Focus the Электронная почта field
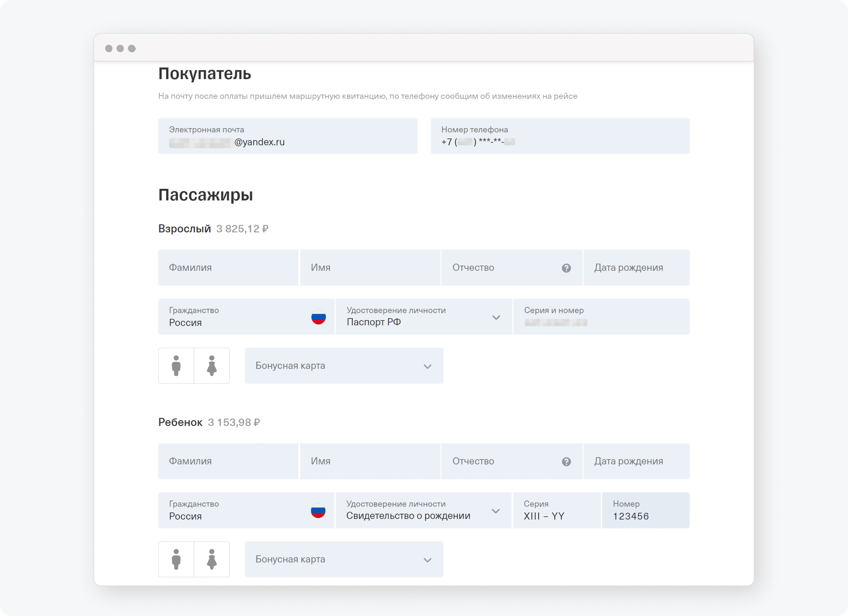The height and width of the screenshot is (616, 848). point(287,136)
